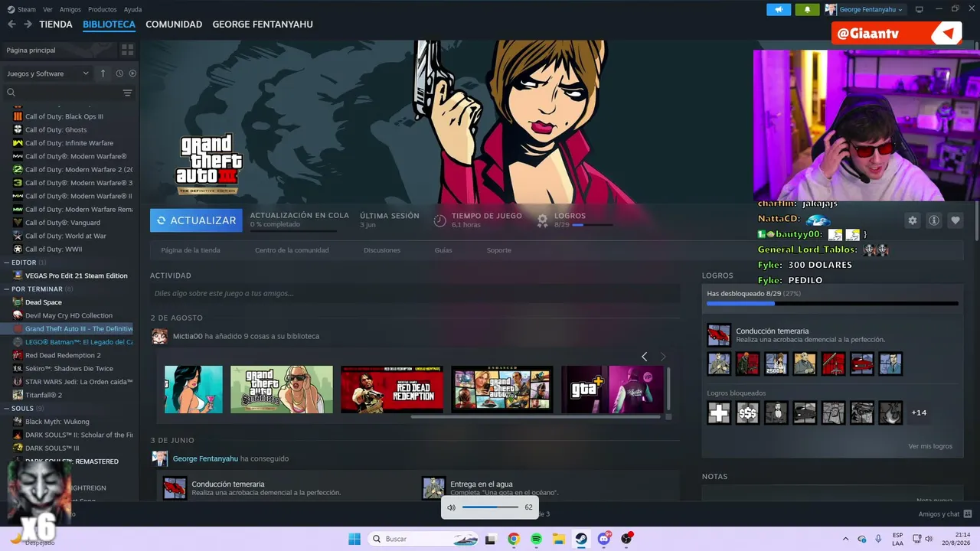Open the Productos menu
This screenshot has height=551, width=980.
[103, 9]
